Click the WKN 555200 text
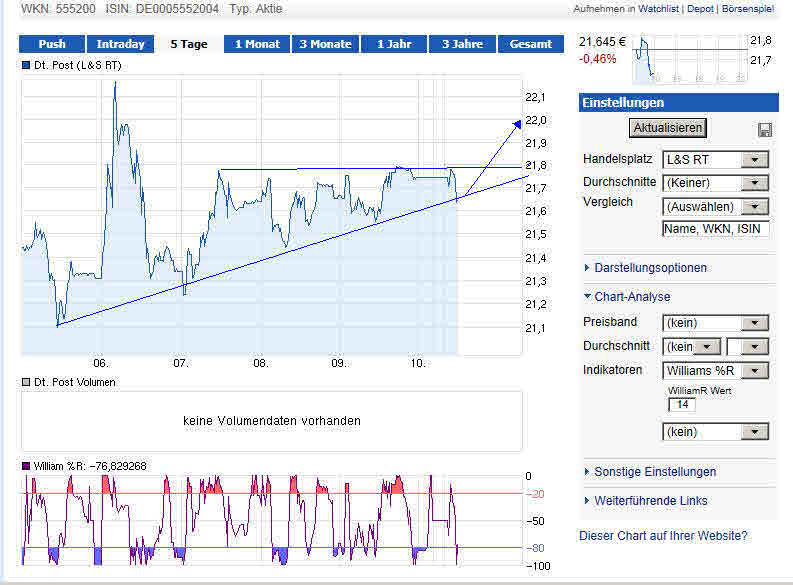 point(58,9)
